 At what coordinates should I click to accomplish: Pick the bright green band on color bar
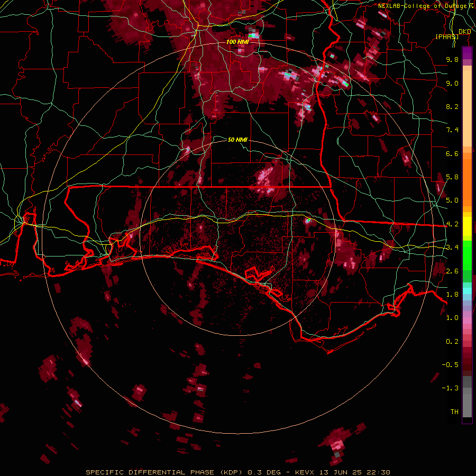[x=467, y=255]
